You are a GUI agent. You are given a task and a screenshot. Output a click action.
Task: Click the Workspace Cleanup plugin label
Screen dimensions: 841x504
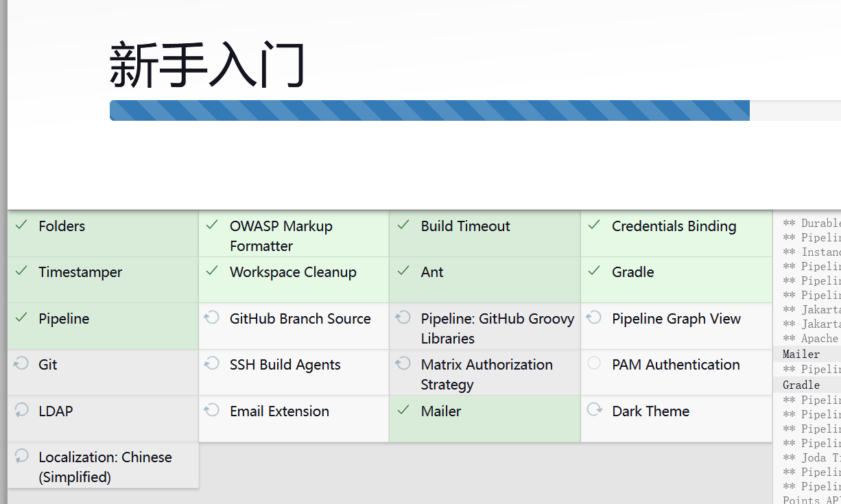pos(293,272)
